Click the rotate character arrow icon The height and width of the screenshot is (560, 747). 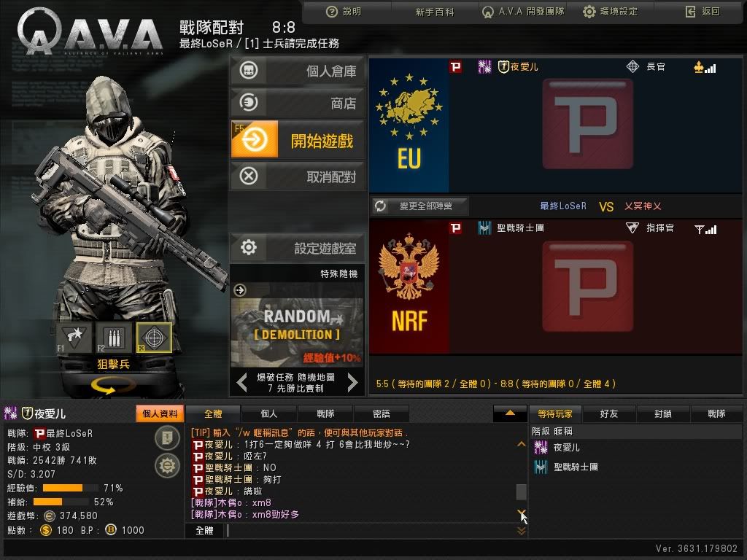point(110,385)
